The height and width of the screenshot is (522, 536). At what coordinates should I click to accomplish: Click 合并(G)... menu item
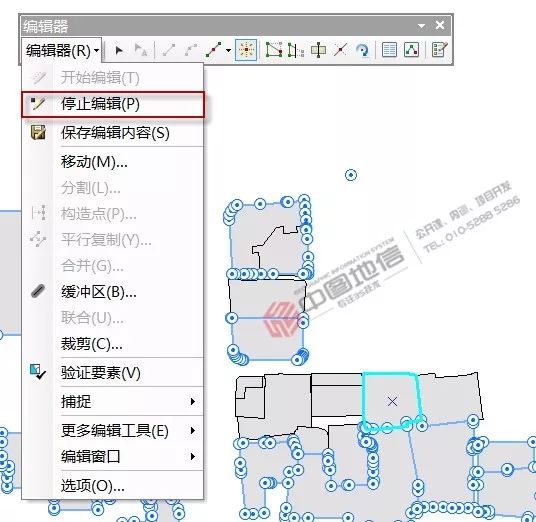coord(113,266)
